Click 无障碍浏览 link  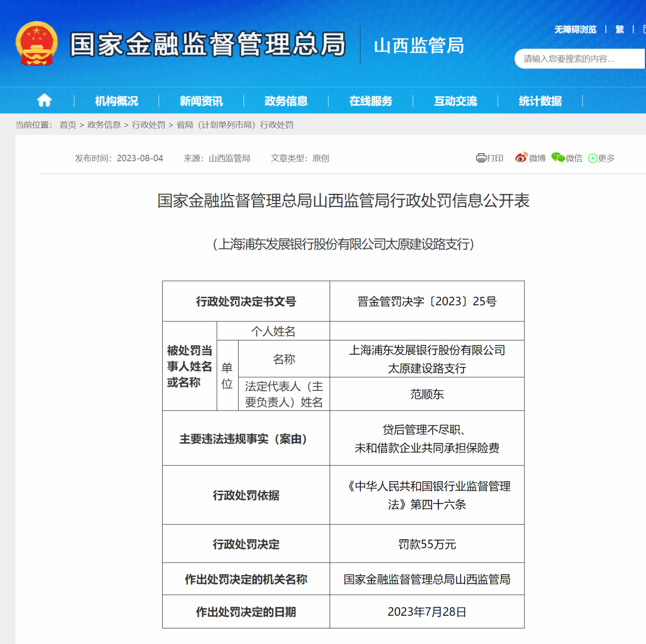(575, 29)
